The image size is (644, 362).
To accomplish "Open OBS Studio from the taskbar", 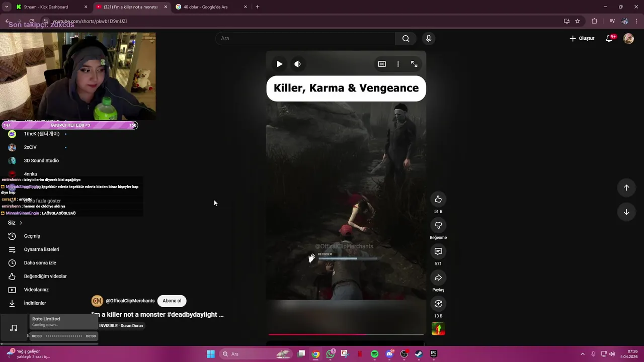I will tap(404, 354).
